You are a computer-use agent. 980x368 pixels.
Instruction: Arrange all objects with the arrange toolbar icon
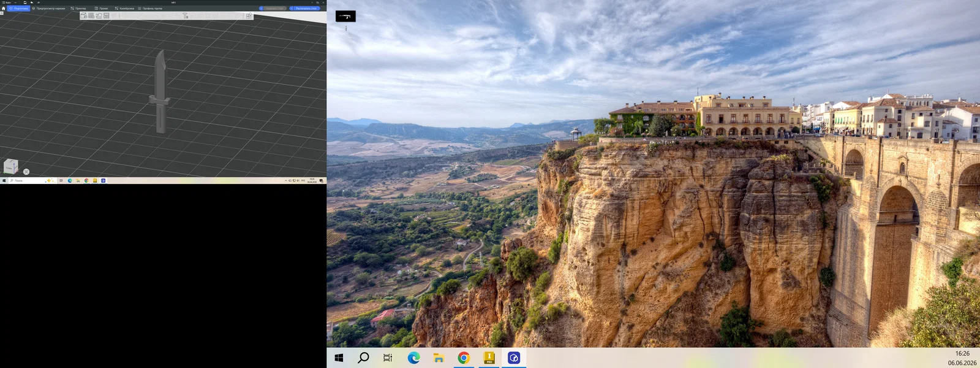pos(106,15)
